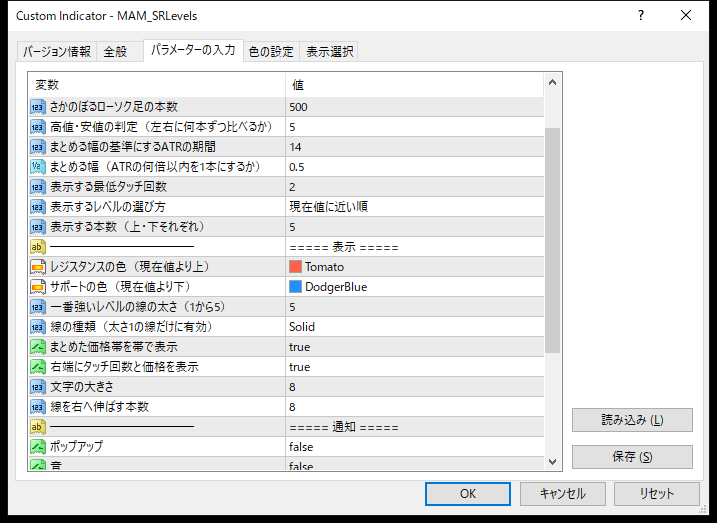The height and width of the screenshot is (523, 717).
Task: Click bool icon beside ポップアップ
Action: [x=38, y=447]
